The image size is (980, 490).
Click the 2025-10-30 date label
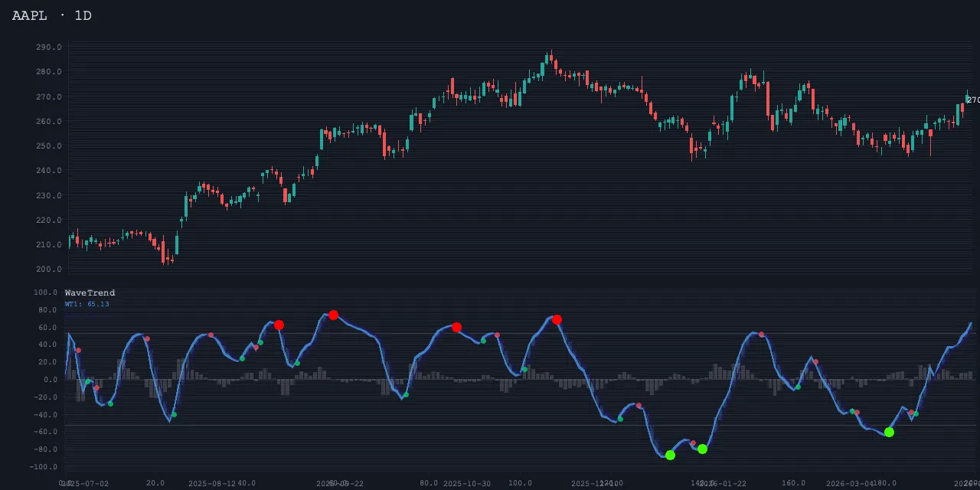coord(467,484)
